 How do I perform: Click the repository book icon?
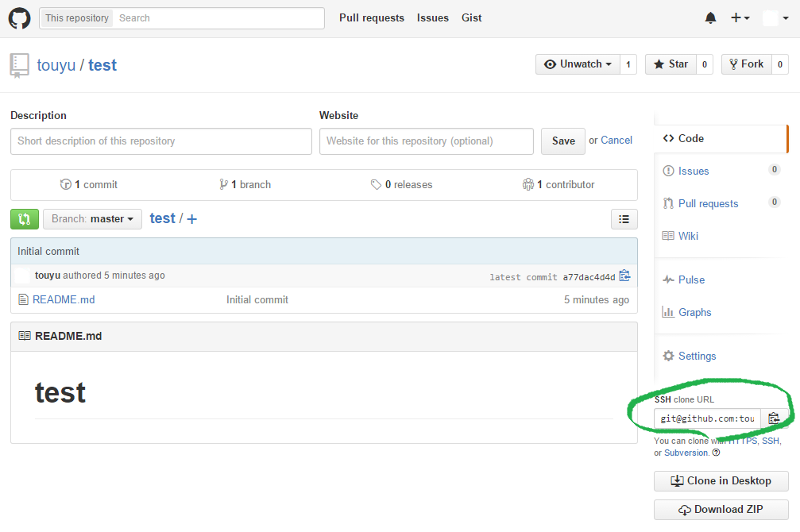pyautogui.click(x=19, y=66)
